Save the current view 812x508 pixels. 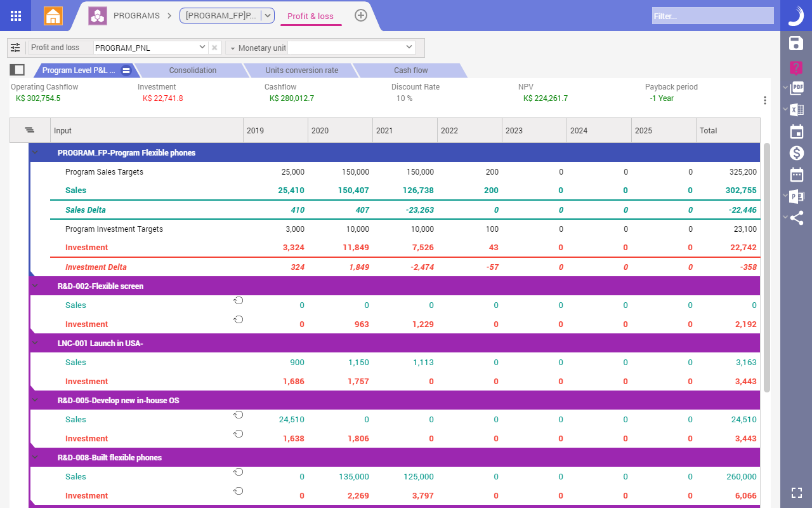796,42
